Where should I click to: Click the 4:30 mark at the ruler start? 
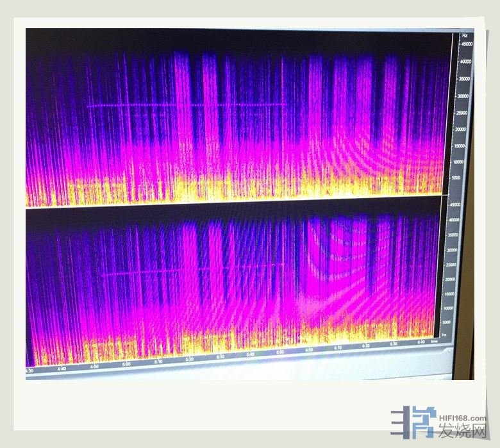pyautogui.click(x=29, y=370)
